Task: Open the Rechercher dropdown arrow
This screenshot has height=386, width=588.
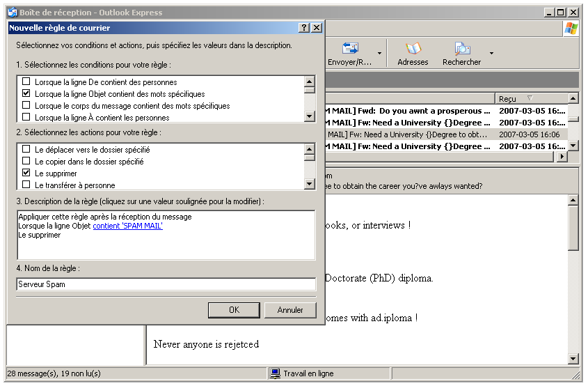Action: click(491, 54)
